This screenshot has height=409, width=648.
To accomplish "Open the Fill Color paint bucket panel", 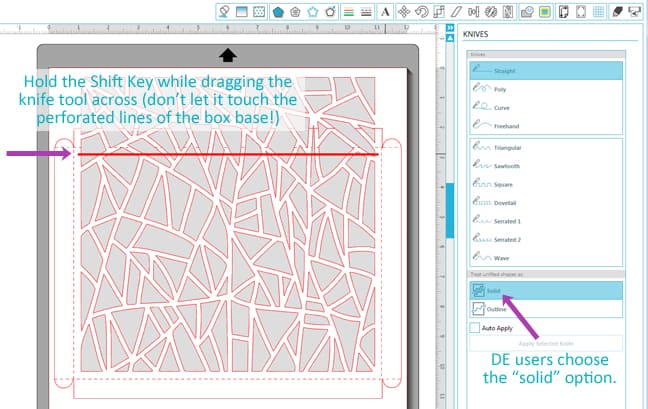I will [x=225, y=12].
